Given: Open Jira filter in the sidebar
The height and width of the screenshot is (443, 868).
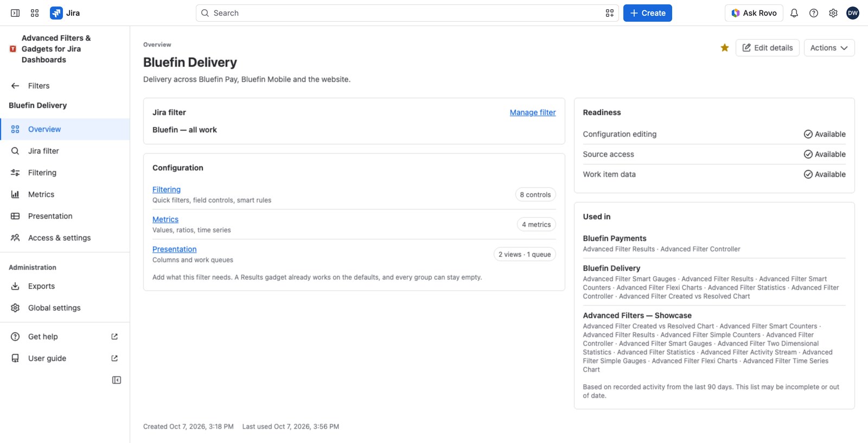Looking at the screenshot, I should tap(65, 151).
